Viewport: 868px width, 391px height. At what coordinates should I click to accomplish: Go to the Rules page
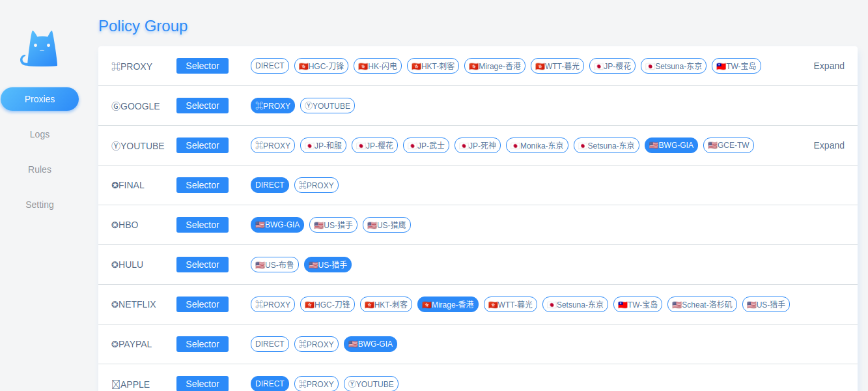click(x=40, y=169)
